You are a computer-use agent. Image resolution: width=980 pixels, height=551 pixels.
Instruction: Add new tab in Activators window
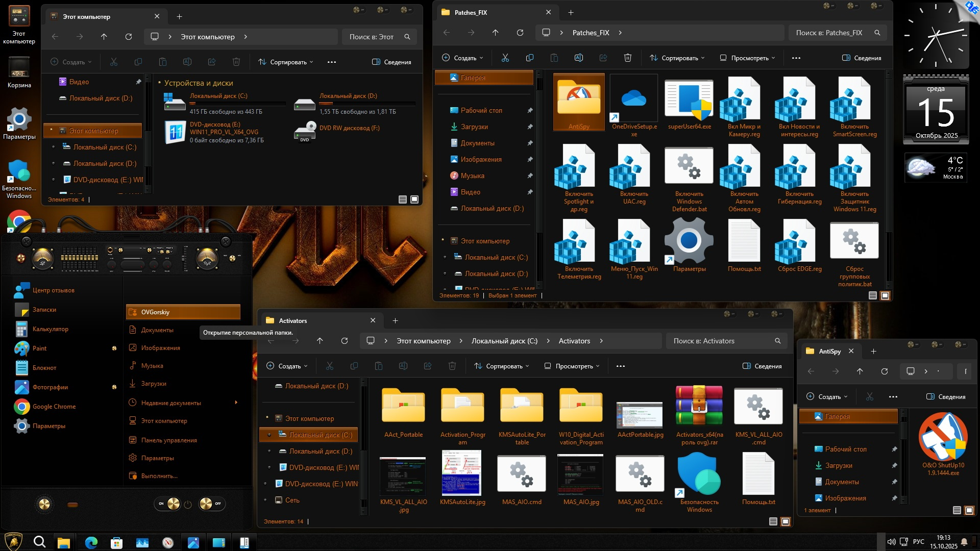395,321
